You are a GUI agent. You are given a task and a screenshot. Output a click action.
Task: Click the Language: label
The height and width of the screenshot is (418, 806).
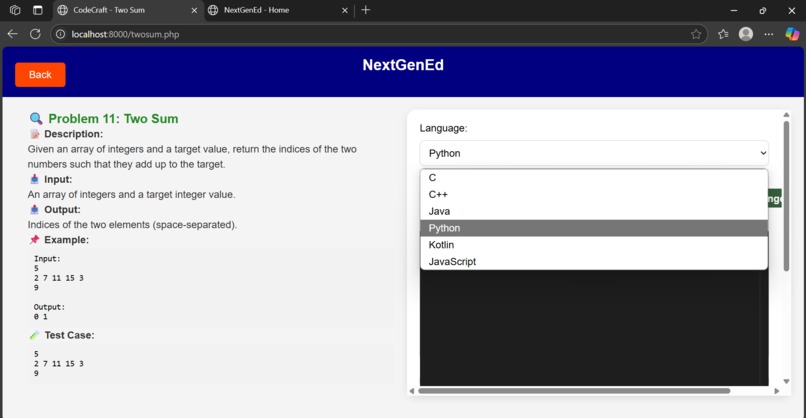444,128
